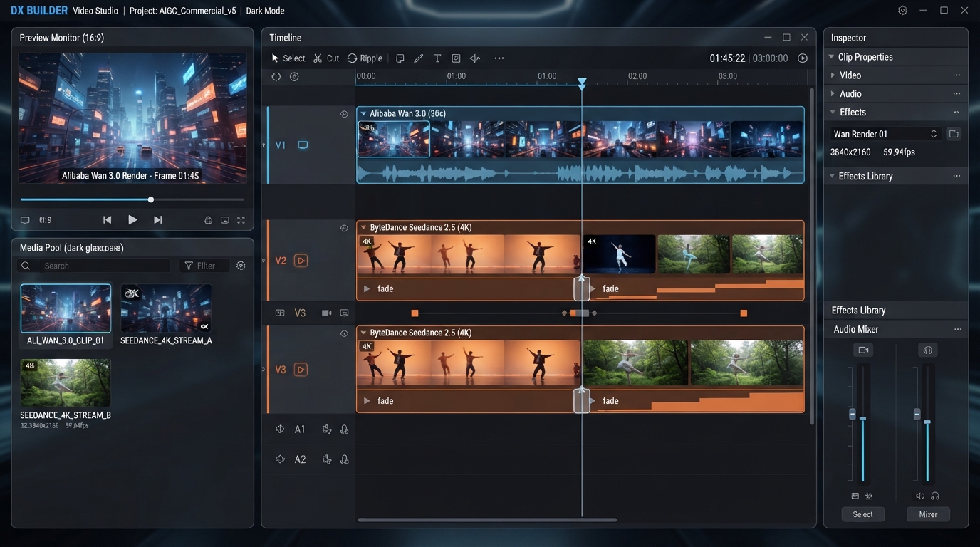Open the Audio Mixer three-dot menu

tap(958, 330)
